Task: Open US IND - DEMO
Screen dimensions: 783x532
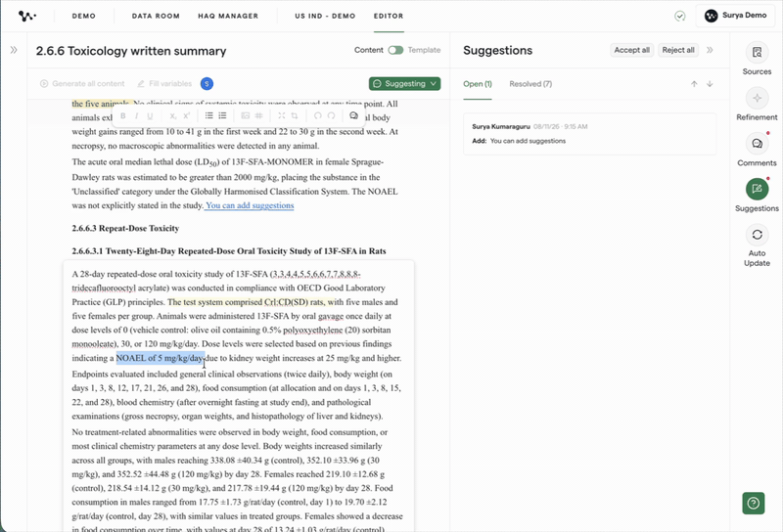Action: [325, 16]
